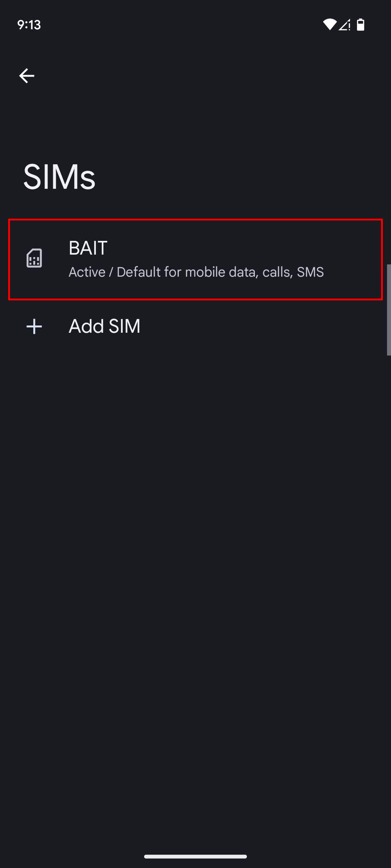Tap the cellular signal status icon

click(345, 25)
